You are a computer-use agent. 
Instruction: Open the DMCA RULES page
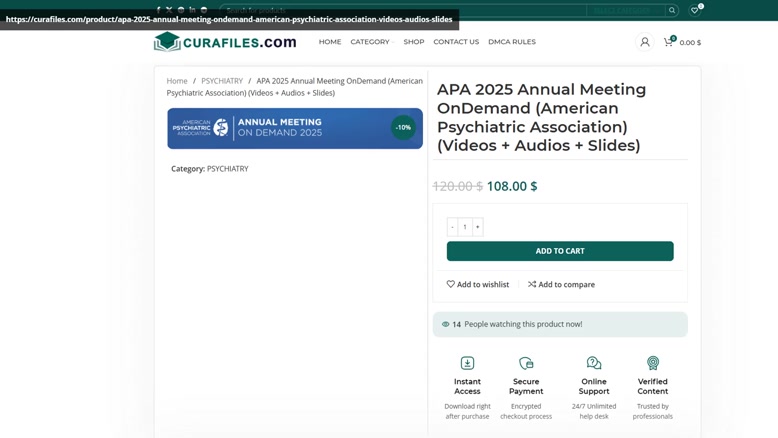click(512, 42)
